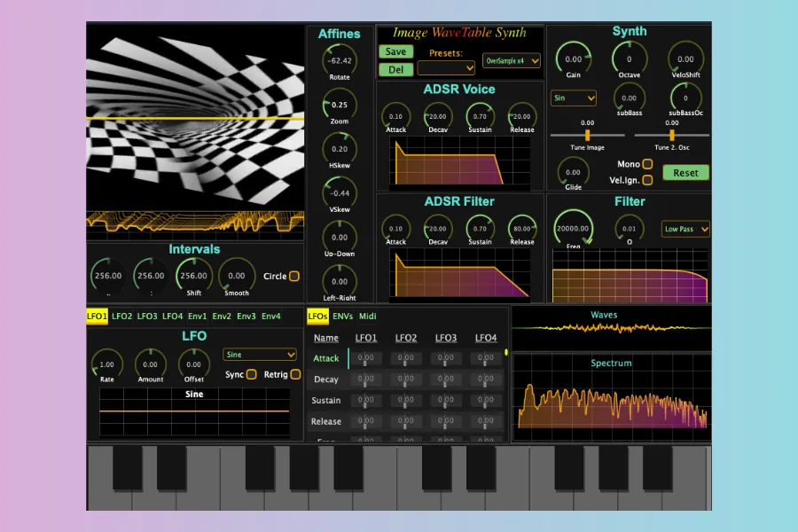Click the Gain knob in Synth panel
The height and width of the screenshot is (532, 798).
tap(574, 59)
